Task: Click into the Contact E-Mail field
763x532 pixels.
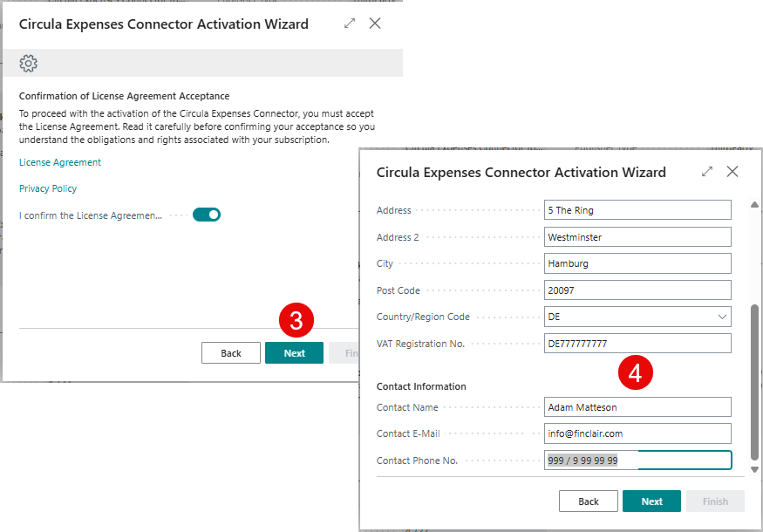Action: [x=637, y=433]
